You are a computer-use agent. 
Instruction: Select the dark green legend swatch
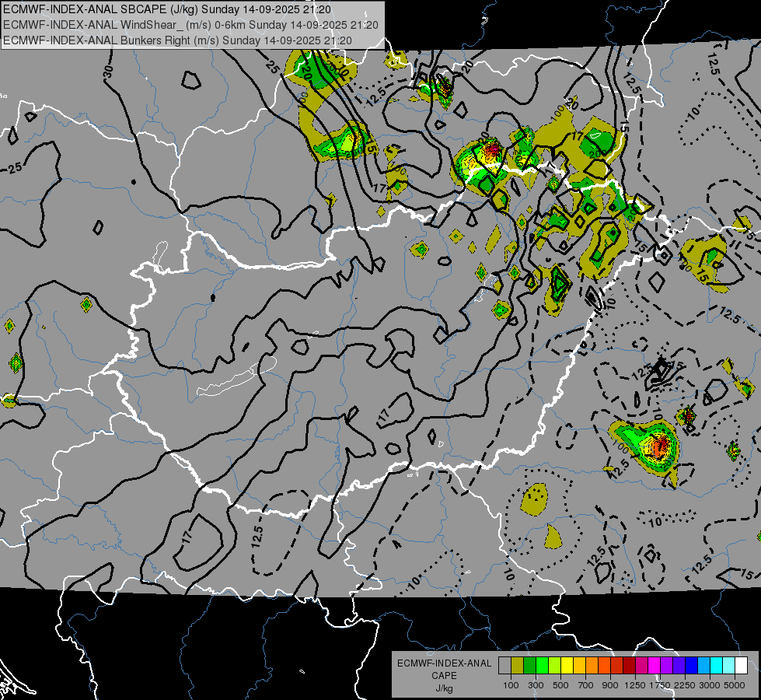tap(530, 666)
